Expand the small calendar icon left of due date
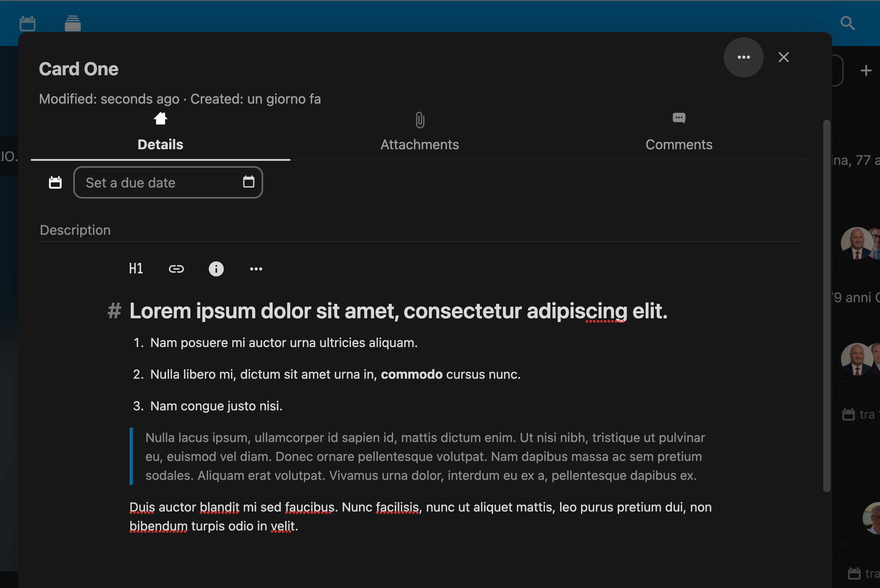 tap(55, 182)
